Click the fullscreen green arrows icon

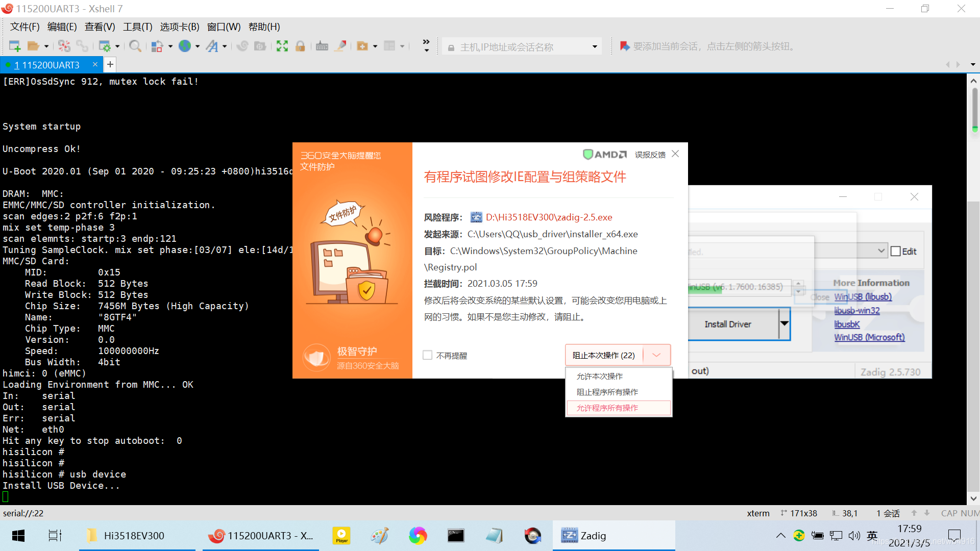(x=282, y=46)
